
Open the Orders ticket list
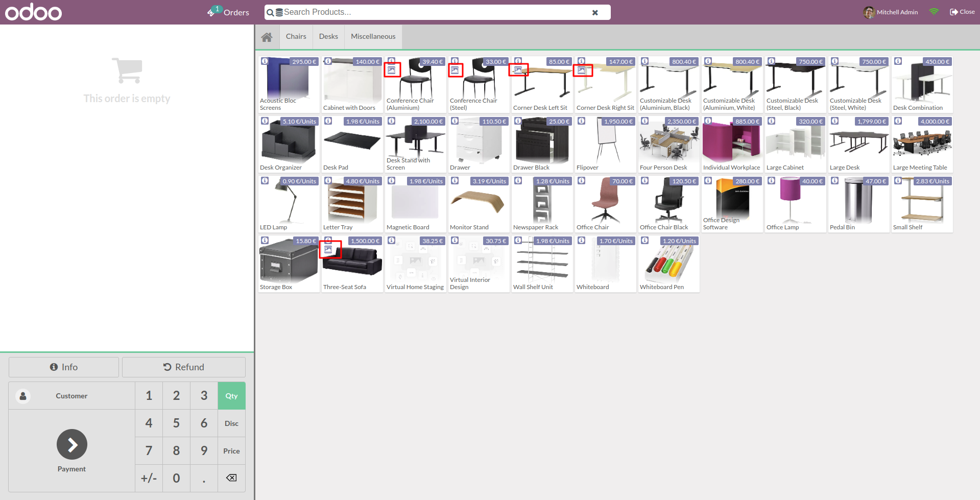tap(228, 12)
